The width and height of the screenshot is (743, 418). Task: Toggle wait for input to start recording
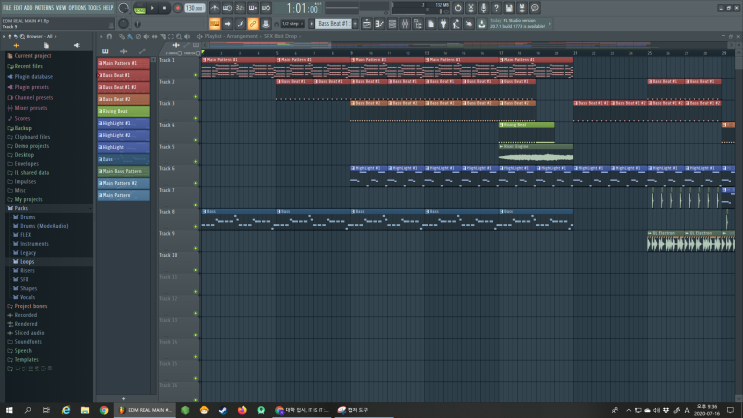pyautogui.click(x=227, y=8)
